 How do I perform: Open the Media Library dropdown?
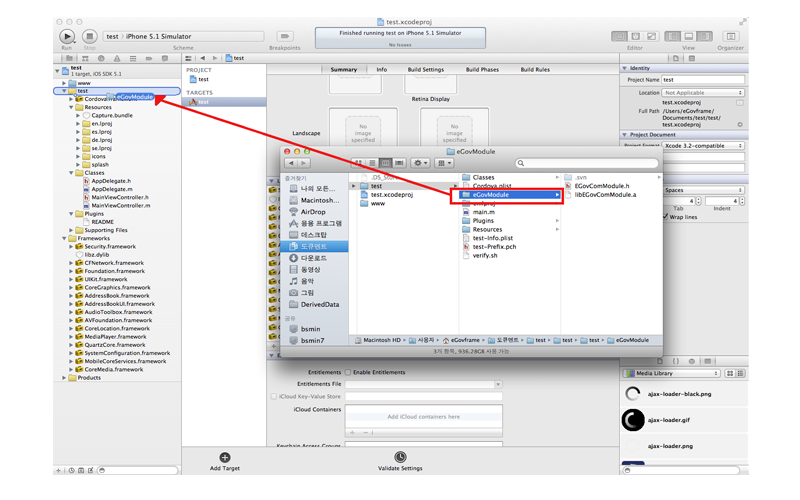click(x=672, y=373)
